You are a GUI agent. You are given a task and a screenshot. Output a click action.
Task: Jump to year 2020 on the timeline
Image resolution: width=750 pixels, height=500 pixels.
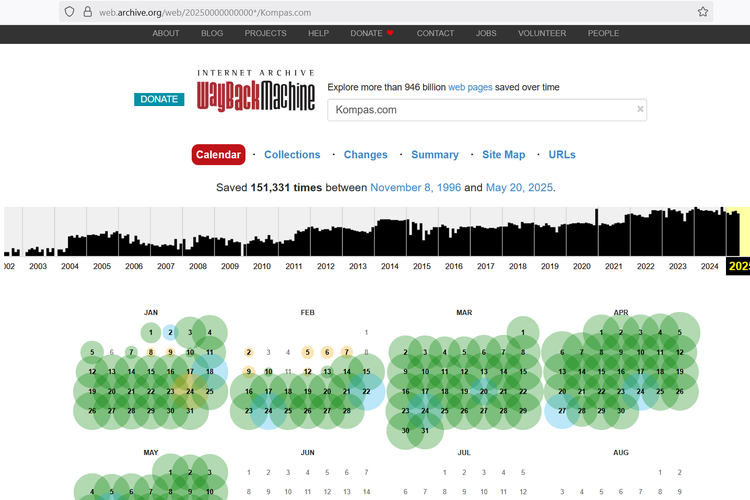click(581, 266)
